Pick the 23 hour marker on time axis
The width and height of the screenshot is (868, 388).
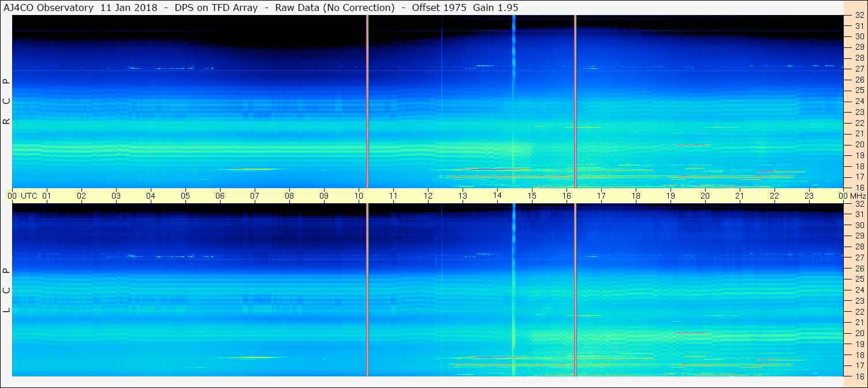coord(809,196)
